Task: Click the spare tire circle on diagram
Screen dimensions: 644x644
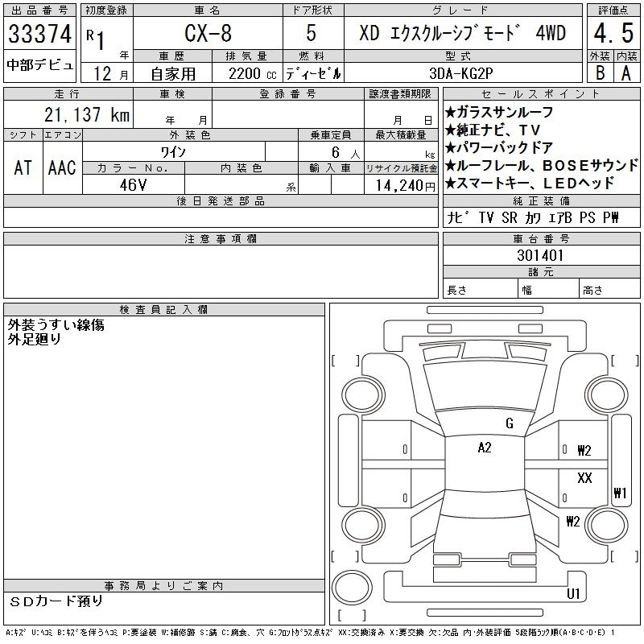Action: pyautogui.click(x=352, y=588)
